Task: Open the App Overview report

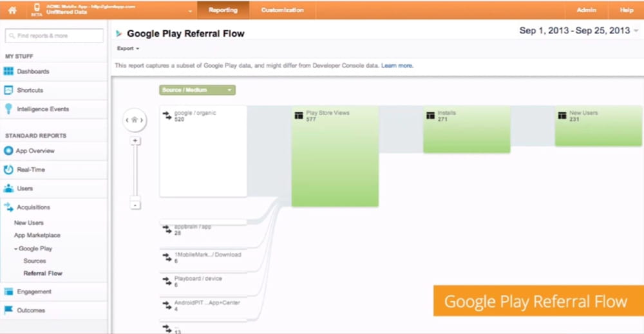Action: pos(35,151)
